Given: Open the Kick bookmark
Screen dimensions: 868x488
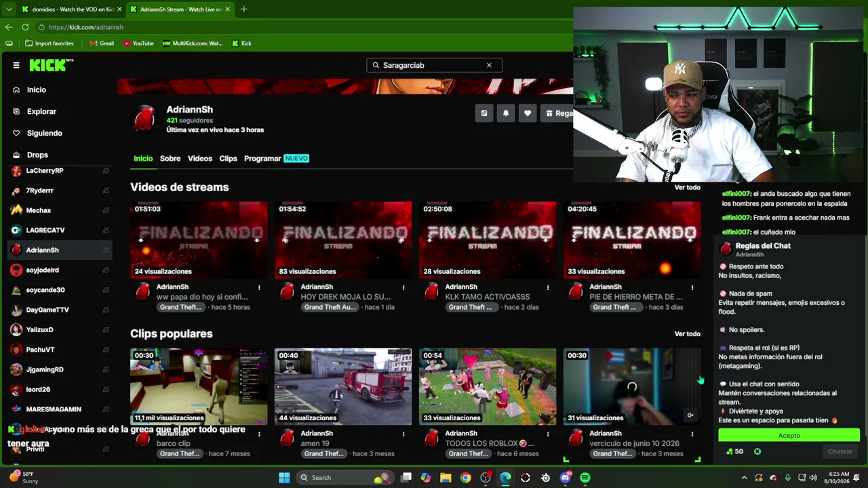Looking at the screenshot, I should pyautogui.click(x=241, y=43).
